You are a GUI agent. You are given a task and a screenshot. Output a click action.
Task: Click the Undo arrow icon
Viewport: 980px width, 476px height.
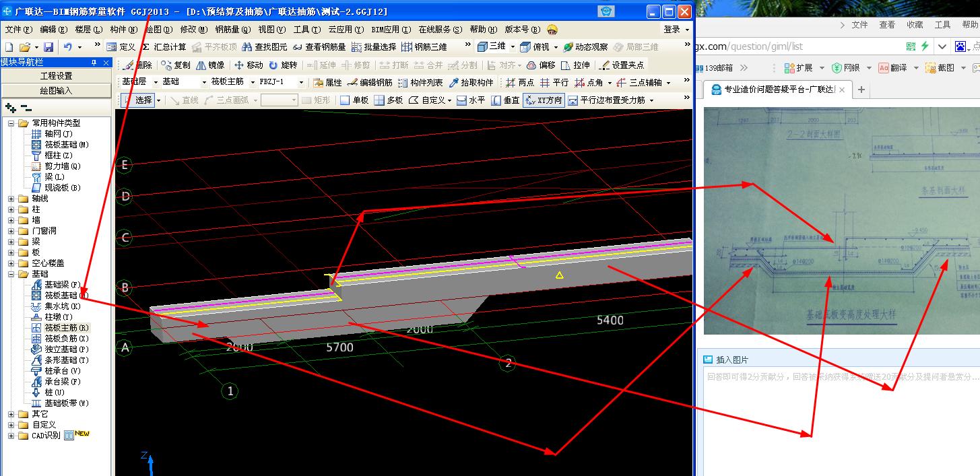tap(68, 47)
